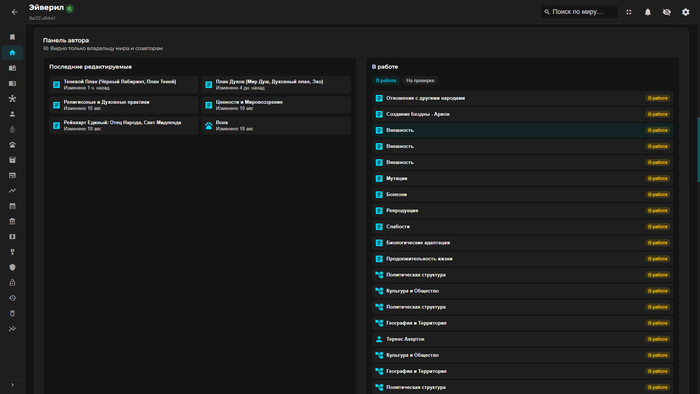Image resolution: width=700 pixels, height=394 pixels.
Task: Click the world title «Эйверил»
Action: [x=46, y=8]
